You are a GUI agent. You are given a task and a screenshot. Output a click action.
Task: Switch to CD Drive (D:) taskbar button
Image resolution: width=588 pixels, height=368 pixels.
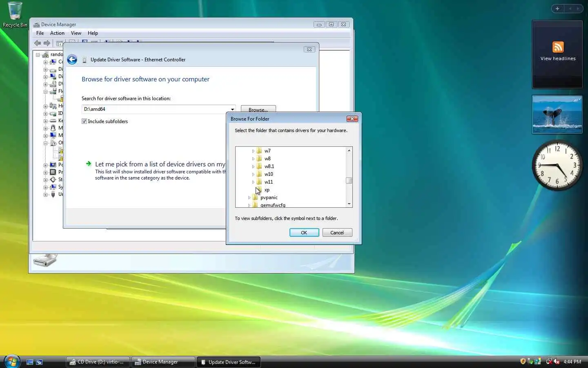pos(98,362)
